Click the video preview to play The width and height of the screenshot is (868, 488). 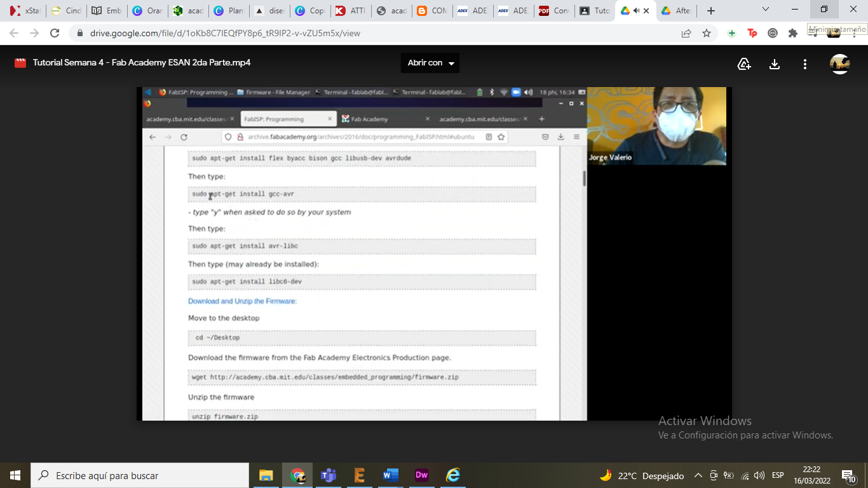pyautogui.click(x=434, y=254)
